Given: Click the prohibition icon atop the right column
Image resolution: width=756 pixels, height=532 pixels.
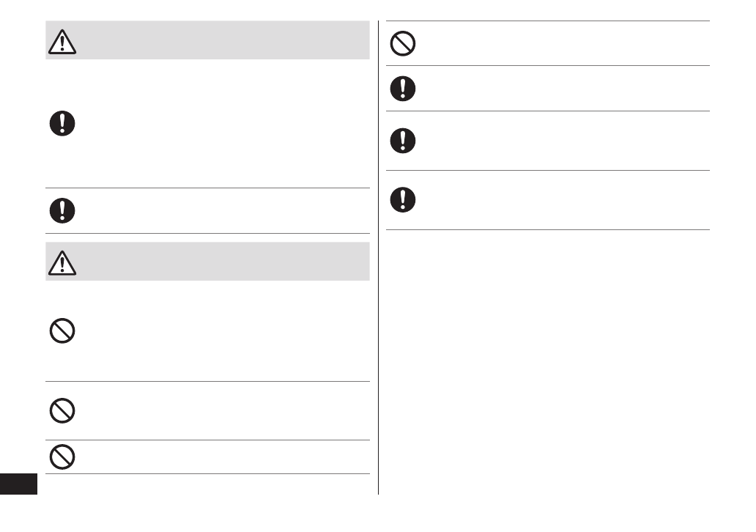Looking at the screenshot, I should point(402,44).
